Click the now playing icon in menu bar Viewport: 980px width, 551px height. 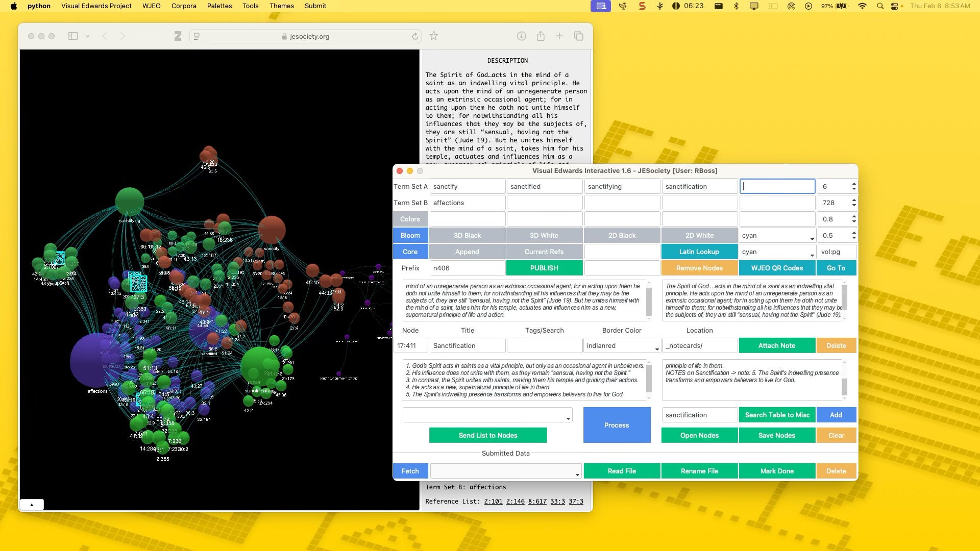coord(808,6)
